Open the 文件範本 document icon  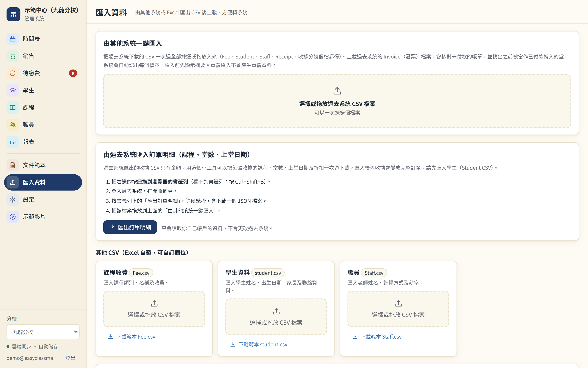coord(13,165)
